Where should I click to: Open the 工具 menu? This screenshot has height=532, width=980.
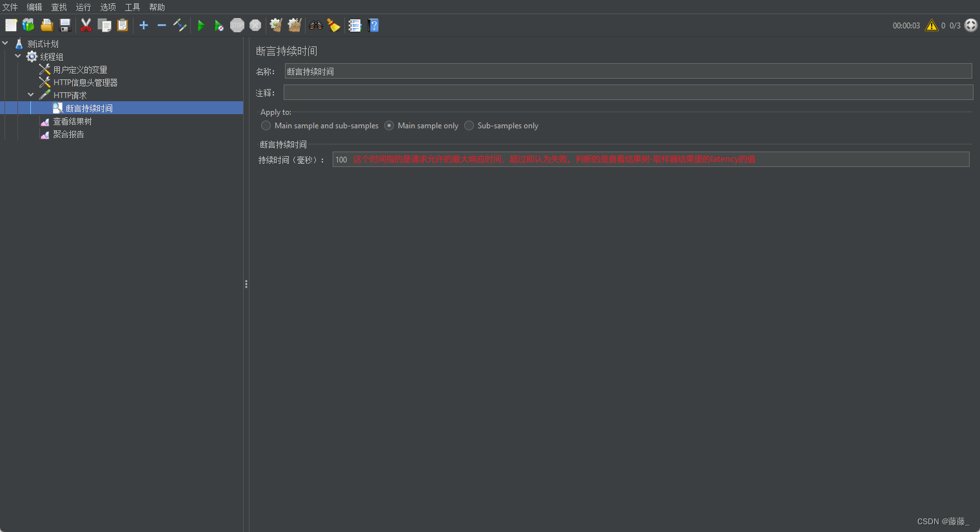click(x=133, y=7)
